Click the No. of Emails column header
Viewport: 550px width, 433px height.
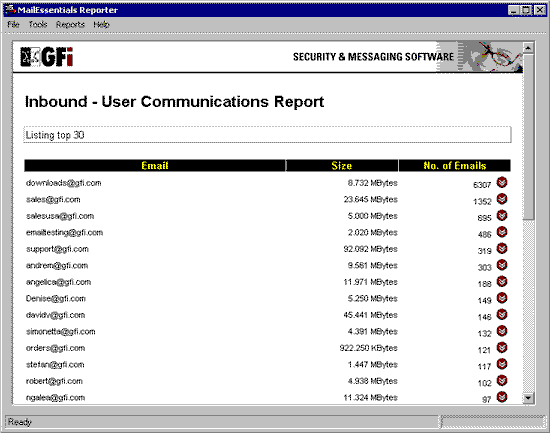click(x=455, y=166)
